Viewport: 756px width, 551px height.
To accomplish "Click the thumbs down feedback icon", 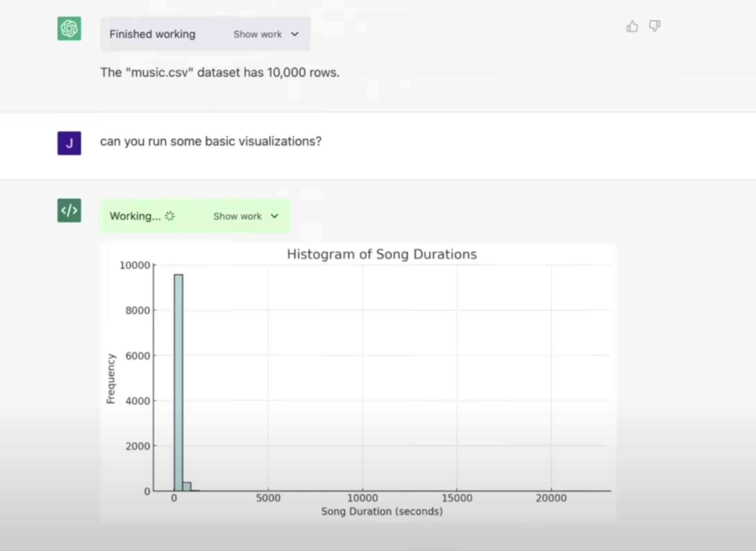I will tap(654, 26).
